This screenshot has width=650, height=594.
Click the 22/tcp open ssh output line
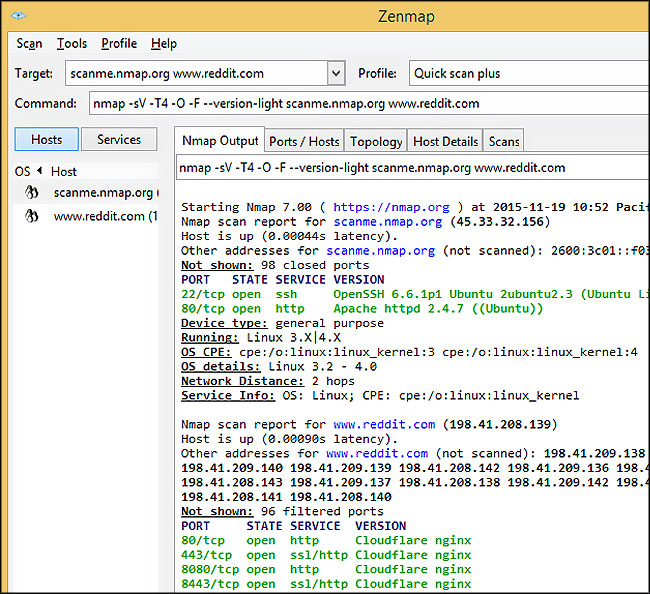415,294
